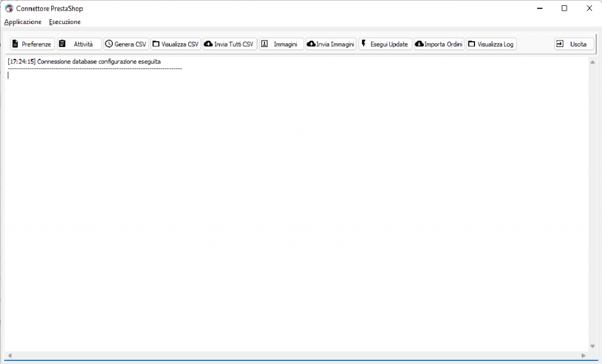Click Importa Ordini button text
Image resolution: width=602 pixels, height=364 pixels.
point(443,44)
